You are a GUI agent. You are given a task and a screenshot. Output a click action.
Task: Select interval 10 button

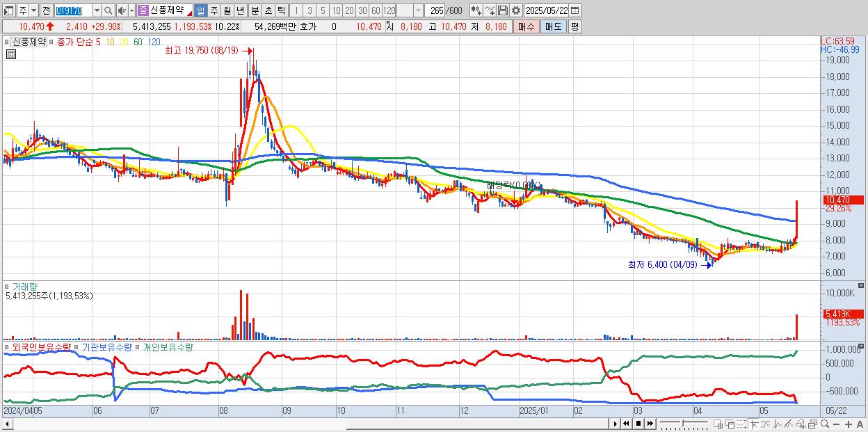(336, 10)
